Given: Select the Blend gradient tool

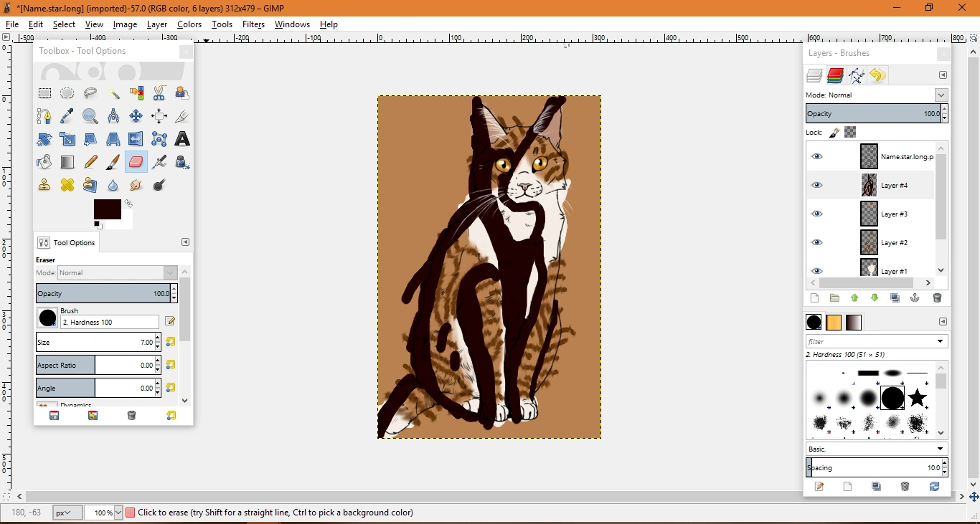Looking at the screenshot, I should click(x=67, y=162).
